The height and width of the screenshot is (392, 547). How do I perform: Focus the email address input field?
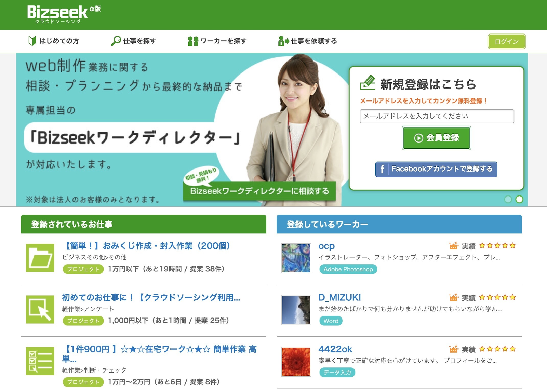click(437, 116)
